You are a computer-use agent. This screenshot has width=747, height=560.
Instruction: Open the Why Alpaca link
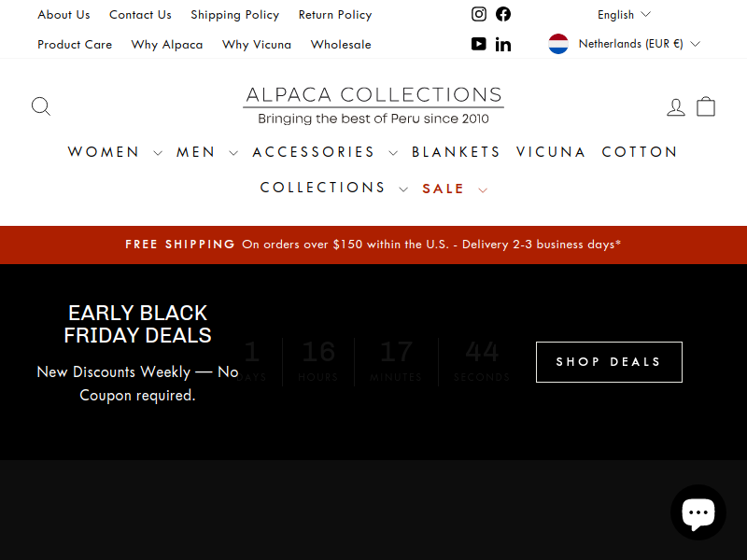(x=167, y=44)
